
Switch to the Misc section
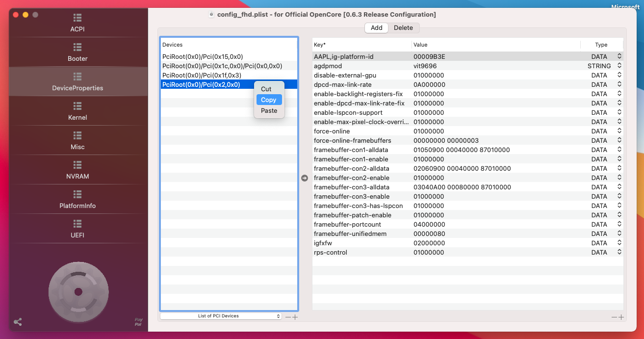pyautogui.click(x=77, y=141)
